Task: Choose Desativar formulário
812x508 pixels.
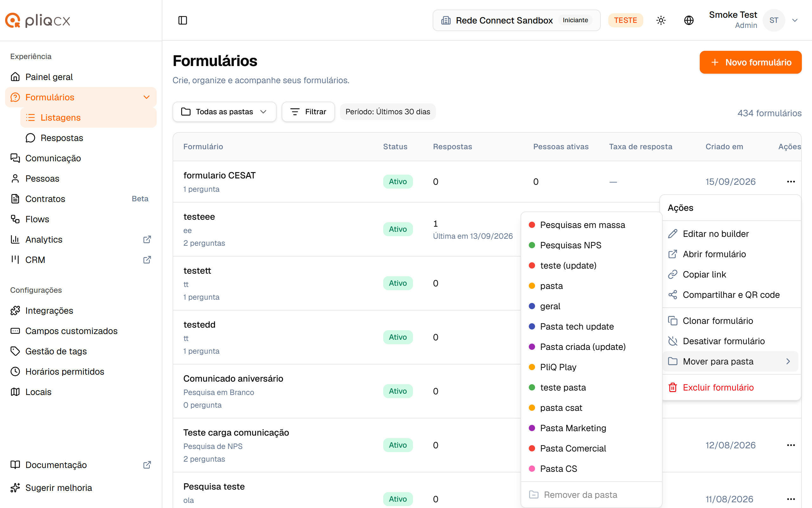Action: coord(730,341)
